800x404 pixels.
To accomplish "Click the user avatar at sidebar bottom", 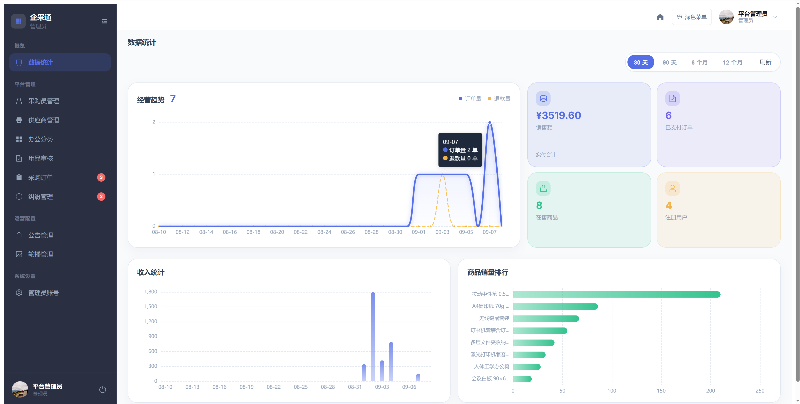I will click(19, 389).
